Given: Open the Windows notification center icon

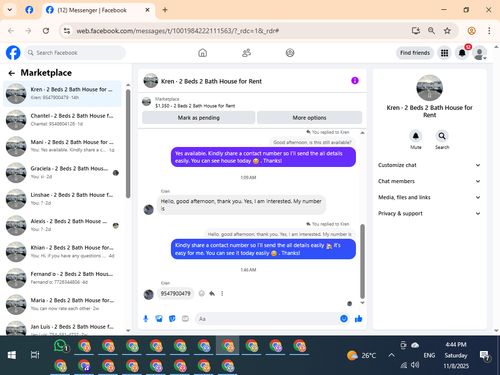Looking at the screenshot, I should click(x=484, y=355).
